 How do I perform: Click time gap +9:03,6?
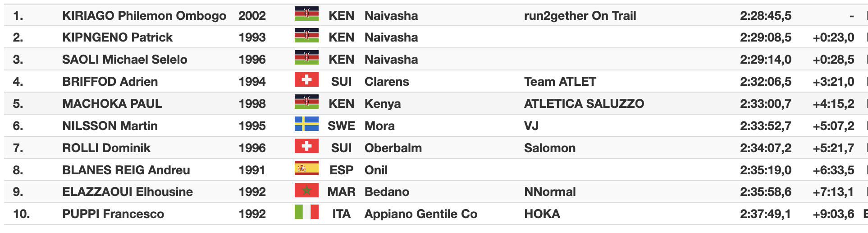[x=833, y=214]
